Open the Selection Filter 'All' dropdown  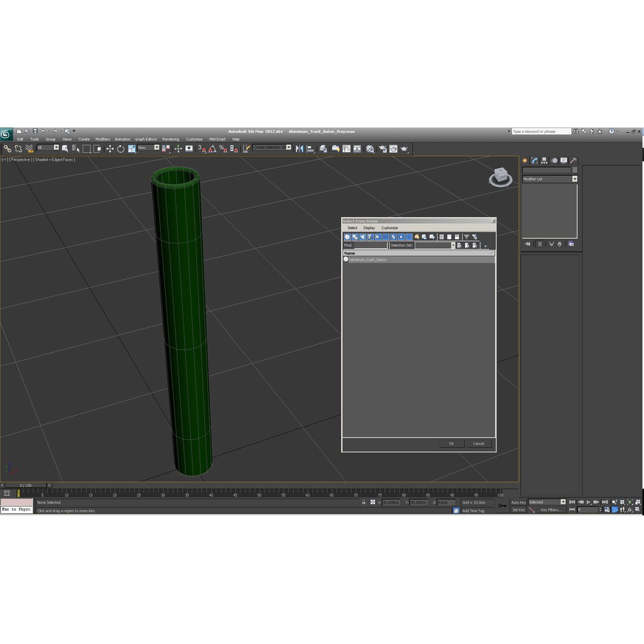point(48,147)
